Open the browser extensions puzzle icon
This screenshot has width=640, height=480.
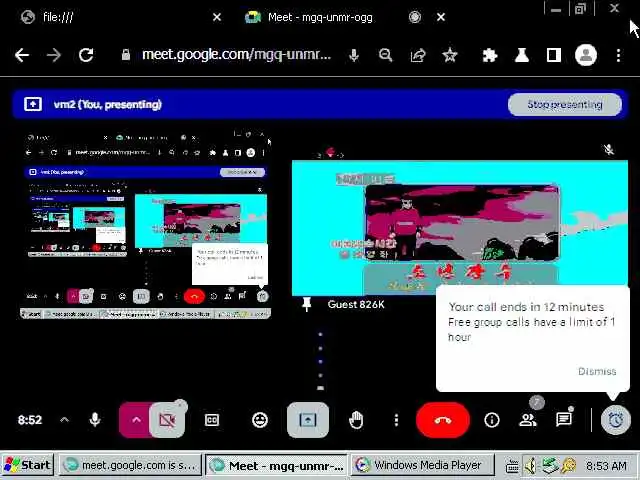pyautogui.click(x=489, y=55)
